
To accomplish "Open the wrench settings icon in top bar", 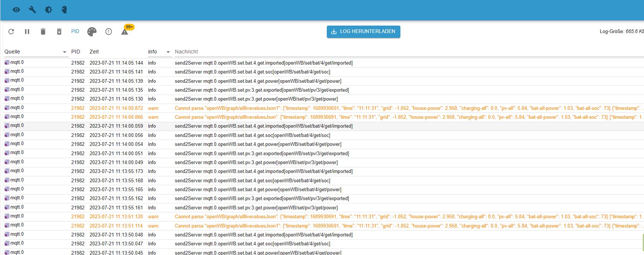I will 32,10.
